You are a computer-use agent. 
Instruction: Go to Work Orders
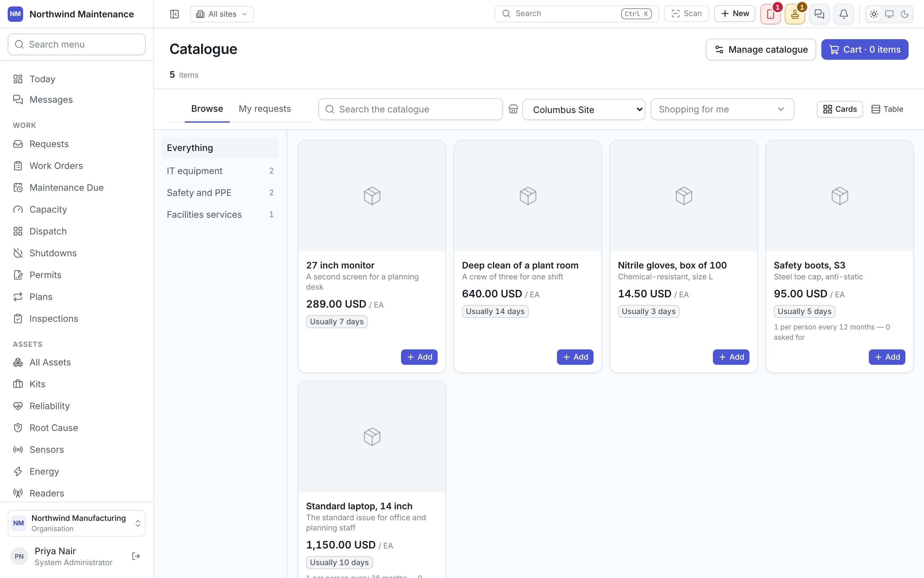[77, 166]
